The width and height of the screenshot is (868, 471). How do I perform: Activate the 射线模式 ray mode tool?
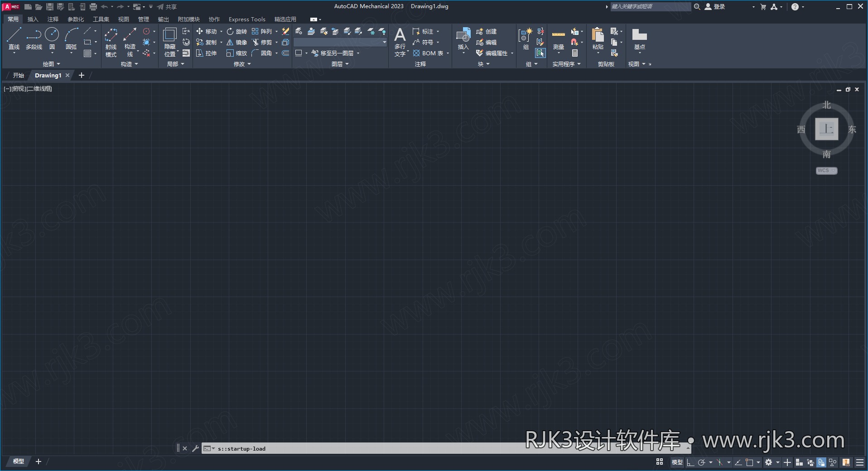coord(111,42)
